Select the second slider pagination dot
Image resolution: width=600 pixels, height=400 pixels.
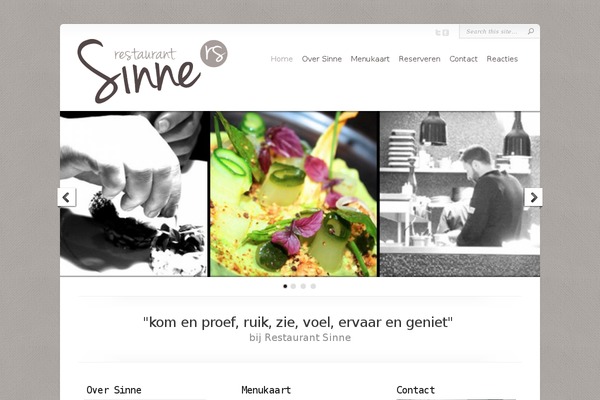pyautogui.click(x=293, y=286)
